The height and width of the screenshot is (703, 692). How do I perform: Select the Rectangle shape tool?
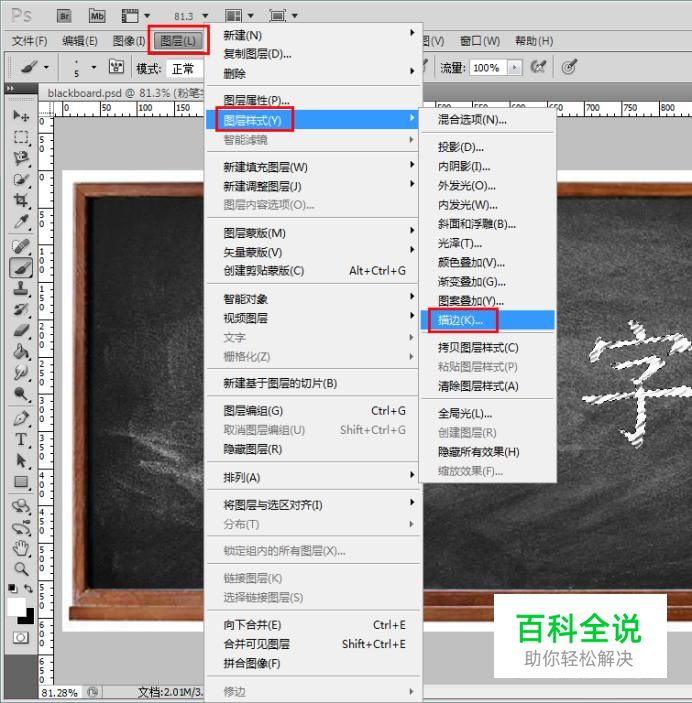(21, 482)
